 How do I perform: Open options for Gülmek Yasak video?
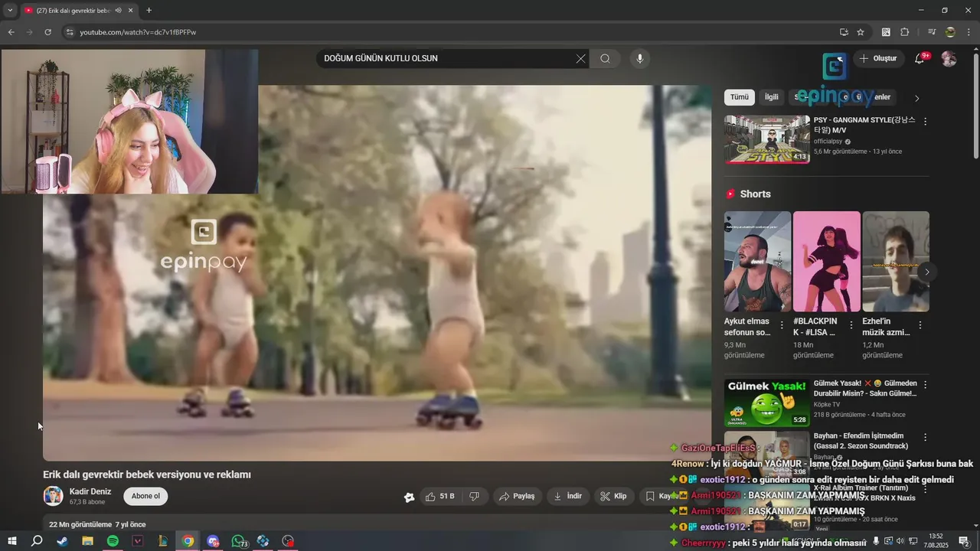925,384
